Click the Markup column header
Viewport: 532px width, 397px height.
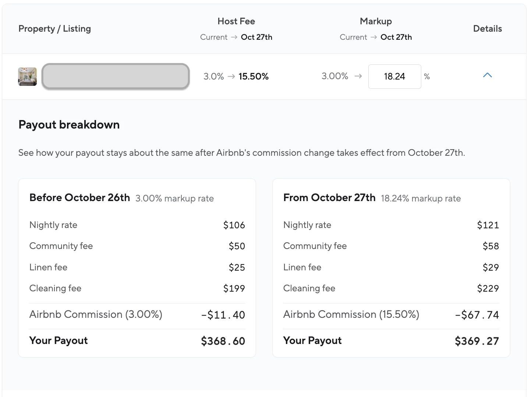376,21
